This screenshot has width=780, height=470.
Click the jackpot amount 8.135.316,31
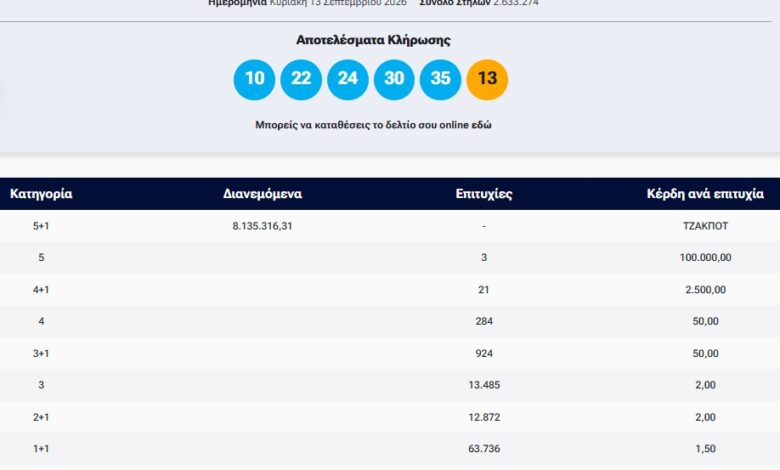(x=262, y=226)
